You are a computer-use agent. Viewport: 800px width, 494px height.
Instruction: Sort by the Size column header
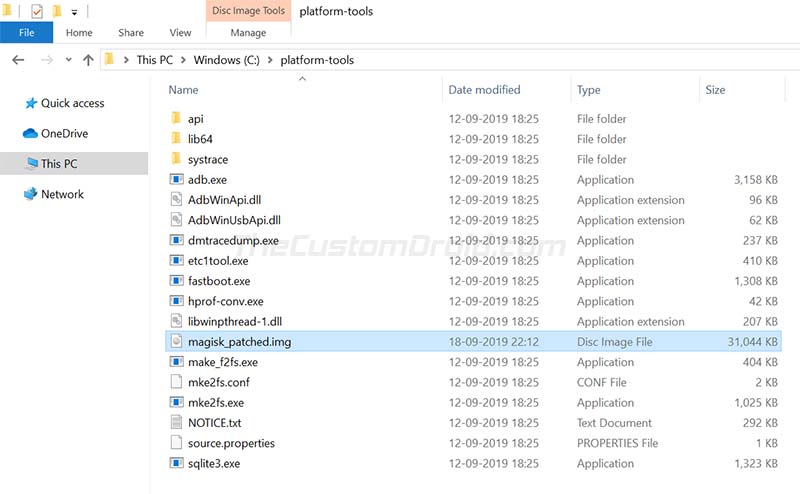pos(715,90)
